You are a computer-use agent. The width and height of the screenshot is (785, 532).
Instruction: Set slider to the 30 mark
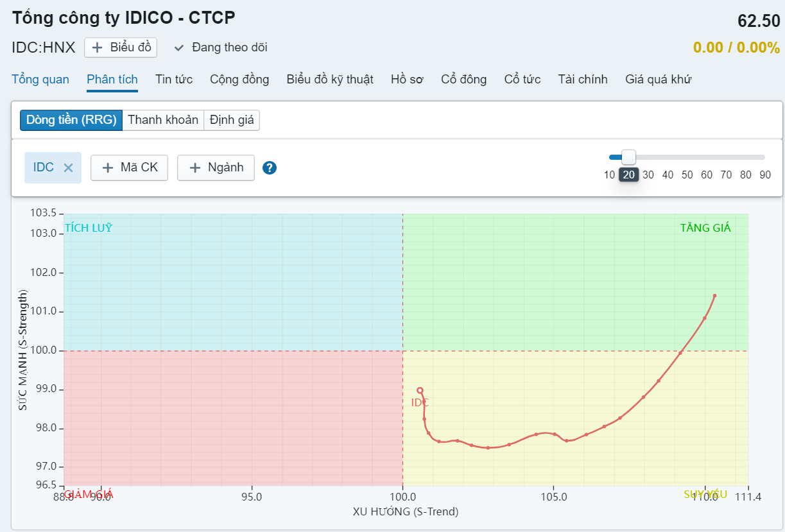pyautogui.click(x=648, y=175)
